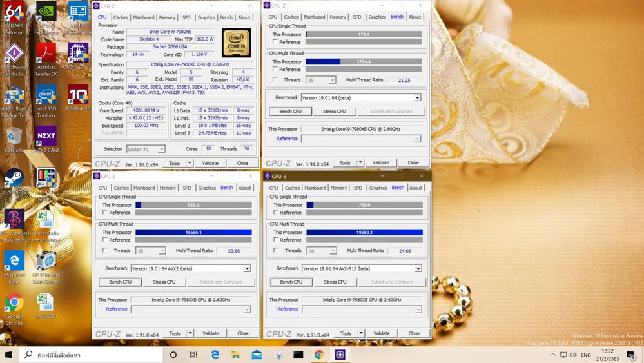Open Microsoft Edge desktop shortcut

(x=14, y=268)
